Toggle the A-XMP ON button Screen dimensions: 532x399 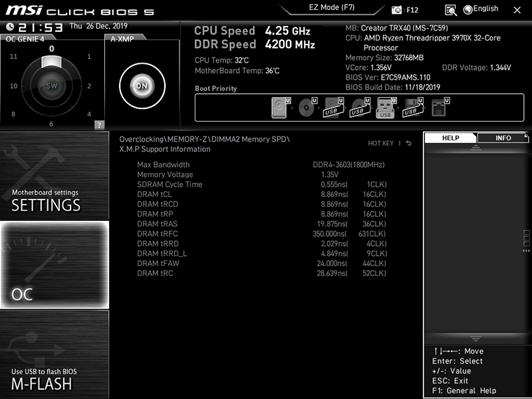point(142,86)
